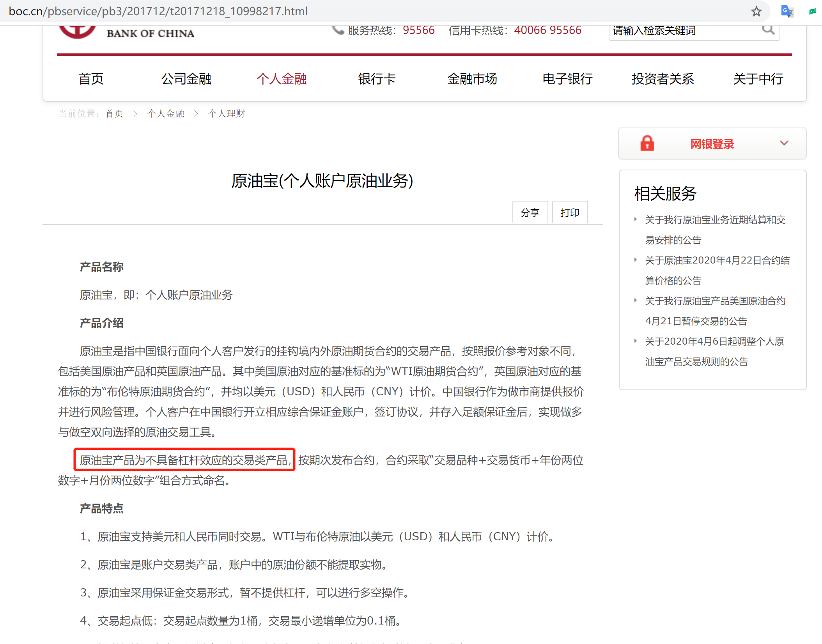The height and width of the screenshot is (644, 822).
Task: Open notice on 4月21日暂停交易
Action: [715, 311]
